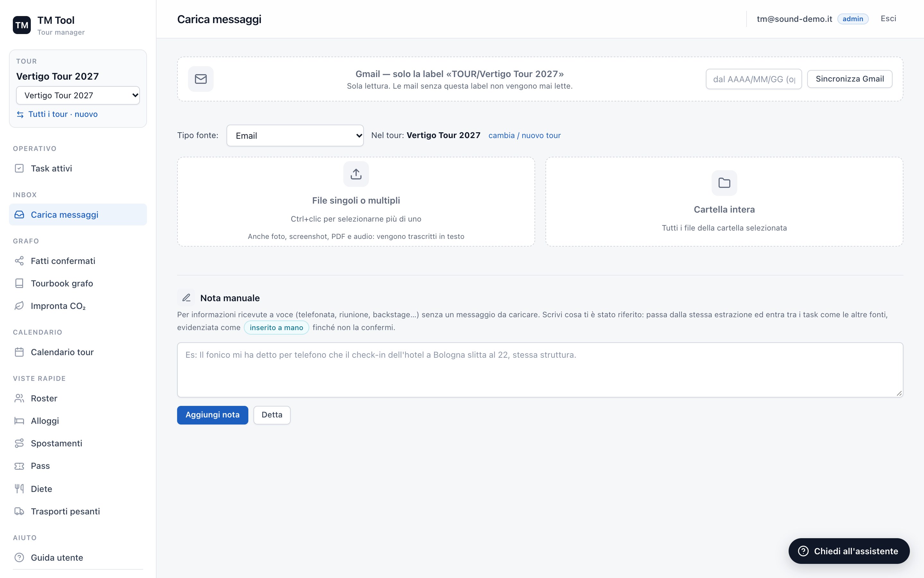Click the Sincronizza Gmail button
The height and width of the screenshot is (578, 924).
pyautogui.click(x=850, y=79)
